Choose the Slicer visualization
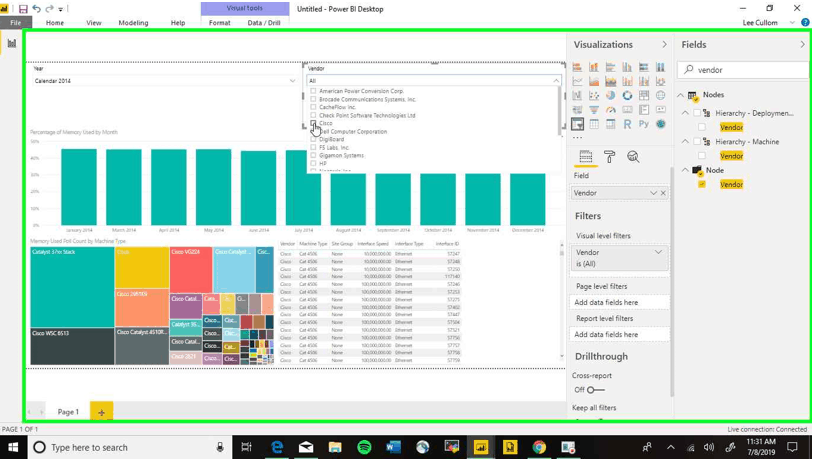The image size is (814, 460). coord(577,124)
